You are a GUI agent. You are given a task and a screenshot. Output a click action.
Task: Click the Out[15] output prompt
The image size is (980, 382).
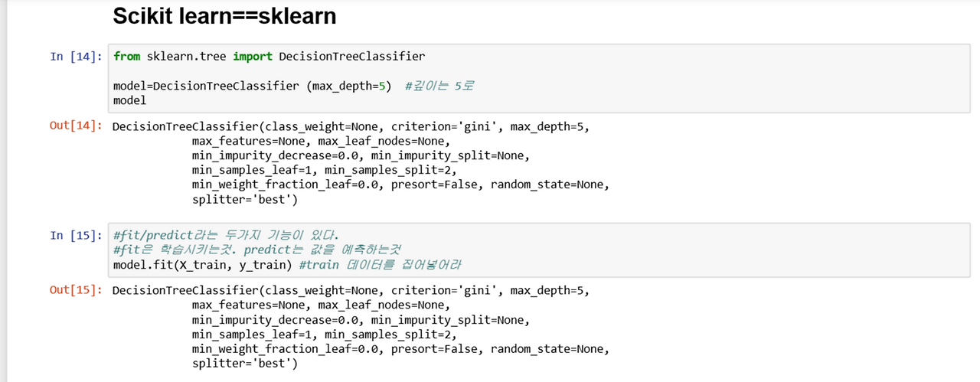(75, 291)
